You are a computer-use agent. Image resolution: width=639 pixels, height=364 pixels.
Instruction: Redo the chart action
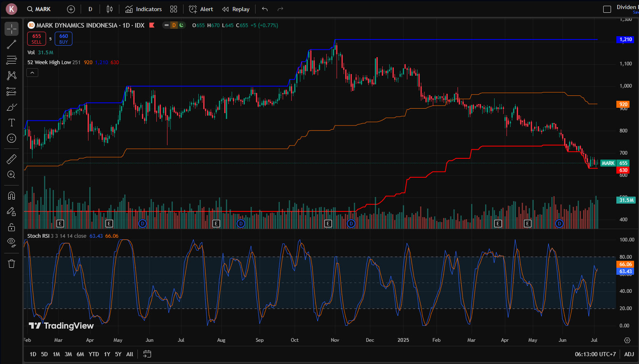(x=280, y=9)
